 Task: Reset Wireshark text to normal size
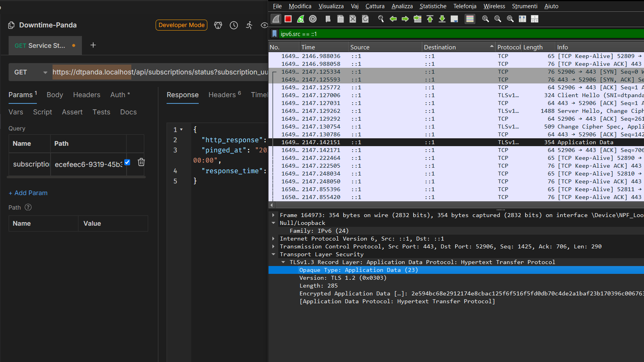coord(510,19)
